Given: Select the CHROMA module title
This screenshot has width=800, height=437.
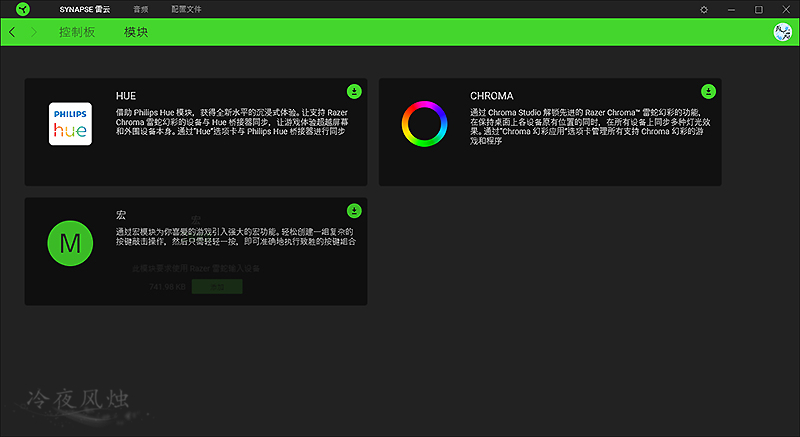Looking at the screenshot, I should point(492,96).
